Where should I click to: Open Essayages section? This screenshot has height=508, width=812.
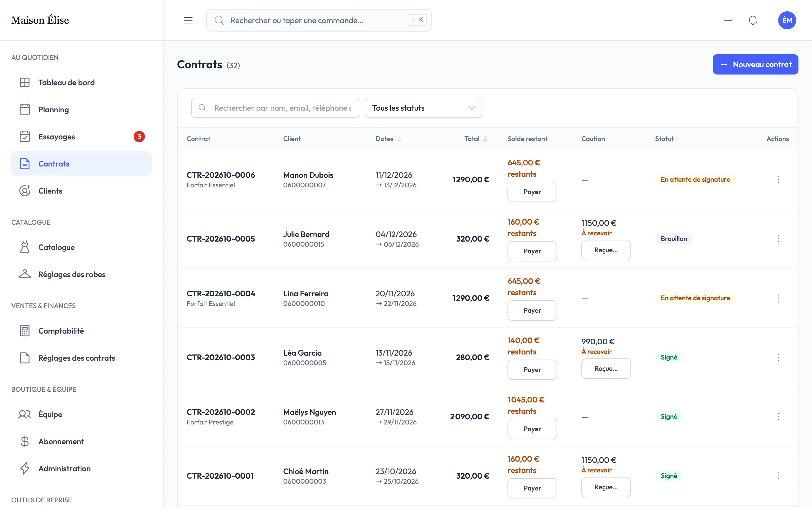coord(81,137)
